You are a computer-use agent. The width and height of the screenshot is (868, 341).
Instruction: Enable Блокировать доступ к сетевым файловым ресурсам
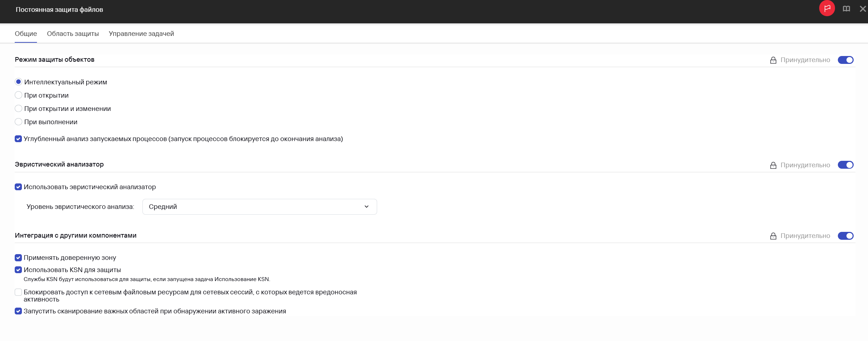pos(18,292)
